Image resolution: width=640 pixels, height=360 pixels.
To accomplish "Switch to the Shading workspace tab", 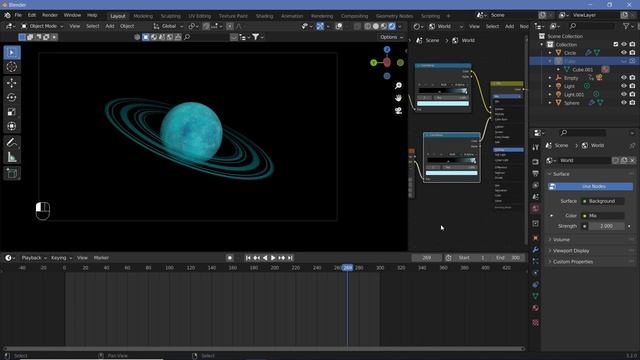I will tap(264, 16).
